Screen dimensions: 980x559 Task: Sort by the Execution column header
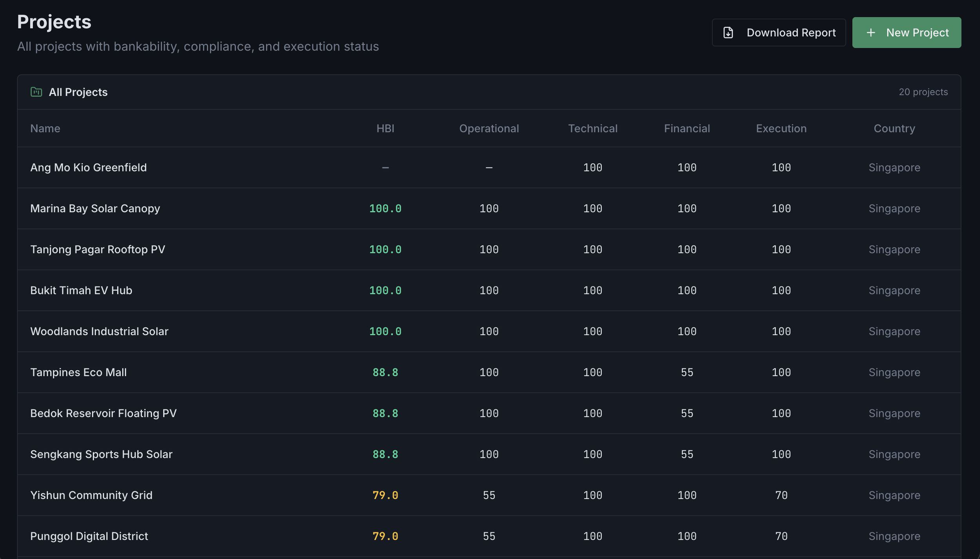781,128
